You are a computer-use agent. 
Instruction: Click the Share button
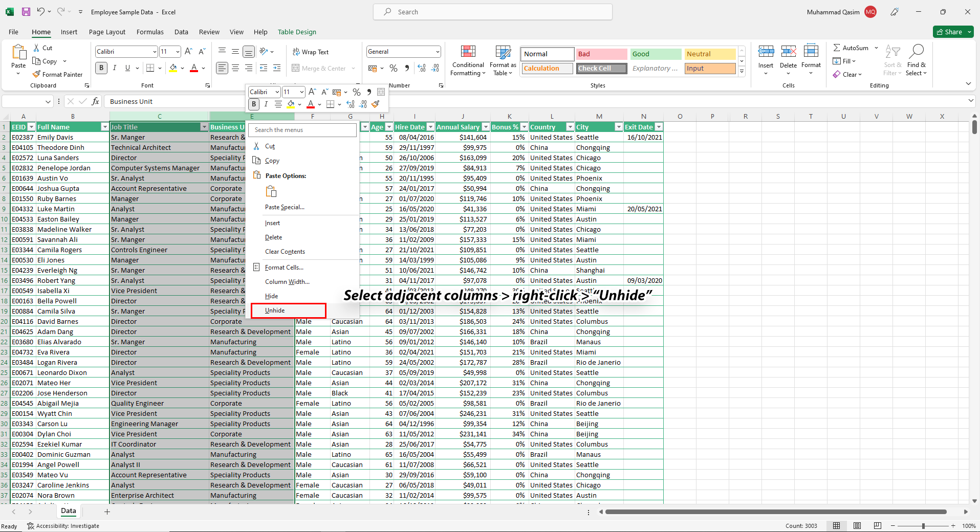(x=952, y=31)
